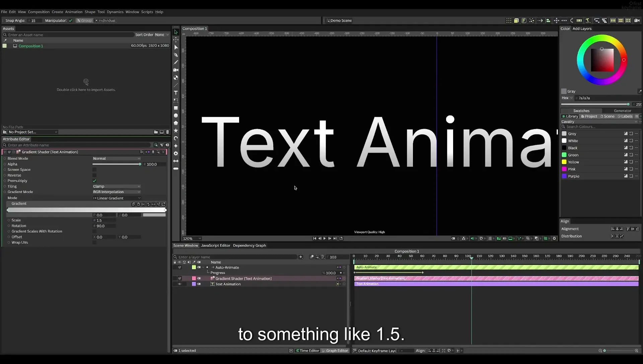Viewport: 643px width, 364px height.
Task: Switch to the JavaScript Editor tab
Action: pyautogui.click(x=215, y=246)
